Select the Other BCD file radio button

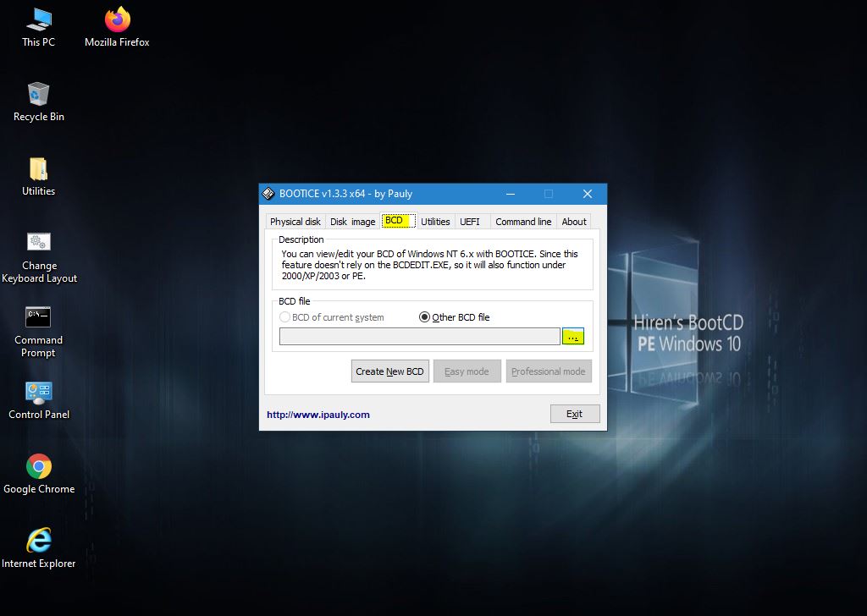coord(425,317)
